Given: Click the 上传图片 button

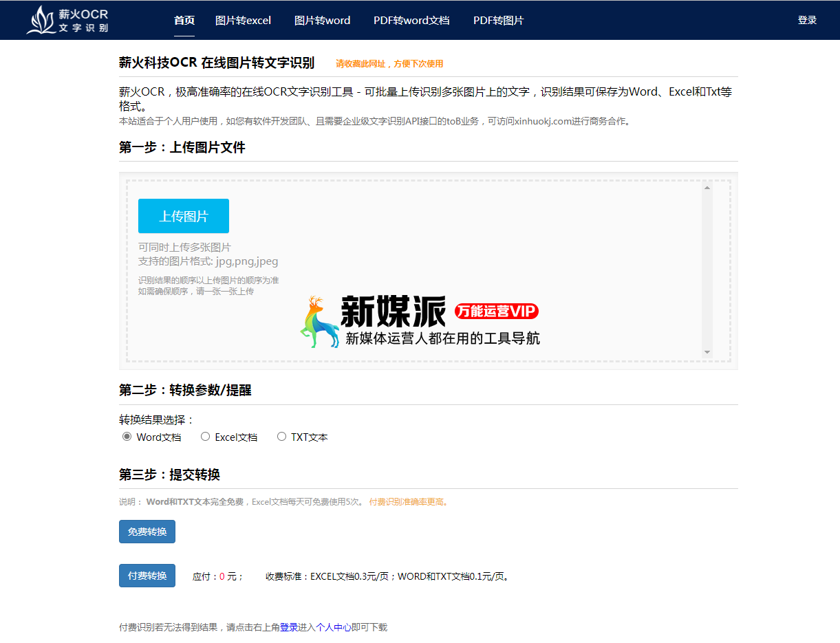Looking at the screenshot, I should pyautogui.click(x=184, y=216).
